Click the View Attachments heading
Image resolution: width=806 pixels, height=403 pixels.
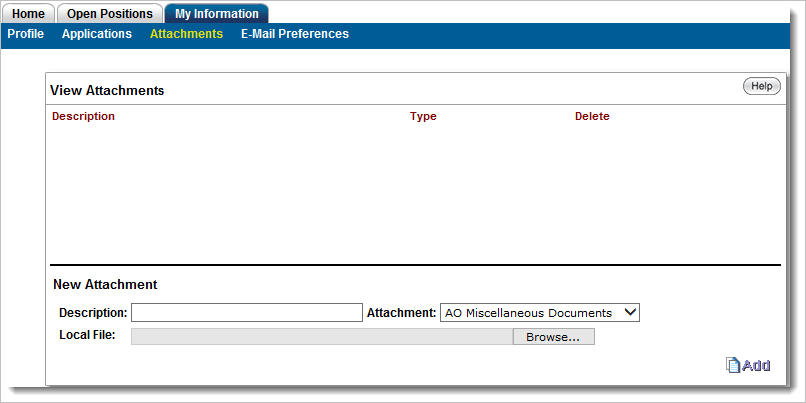click(107, 90)
